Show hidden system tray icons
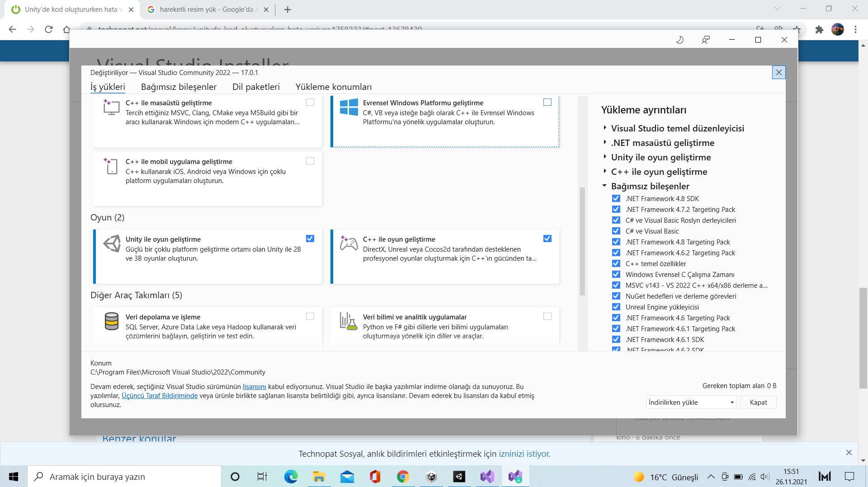The image size is (868, 487). (711, 477)
